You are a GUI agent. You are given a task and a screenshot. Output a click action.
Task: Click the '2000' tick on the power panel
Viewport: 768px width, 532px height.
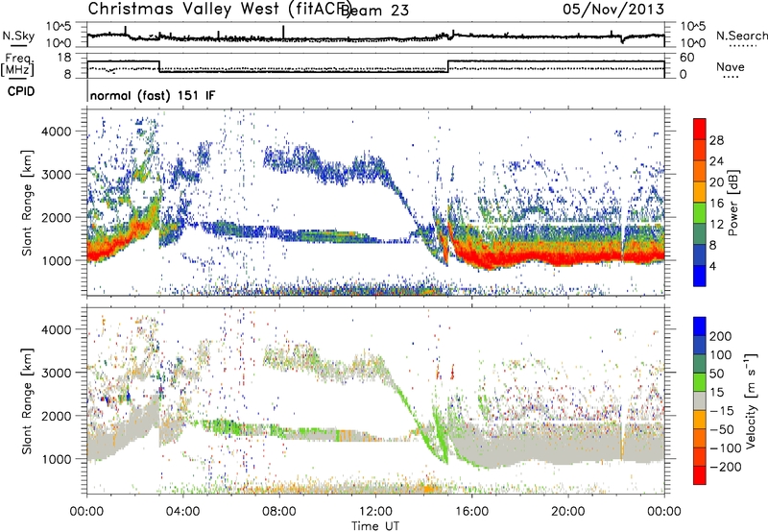point(56,217)
